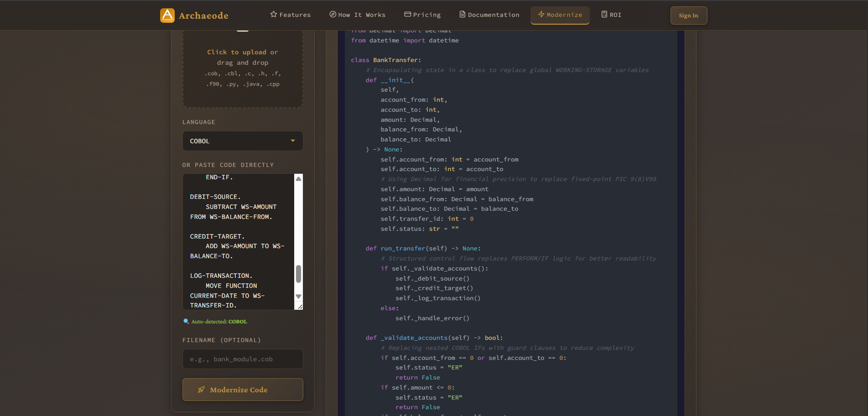Image resolution: width=868 pixels, height=416 pixels.
Task: Click the 'LOG-TRANSACTION.' line in textarea
Action: [221, 276]
